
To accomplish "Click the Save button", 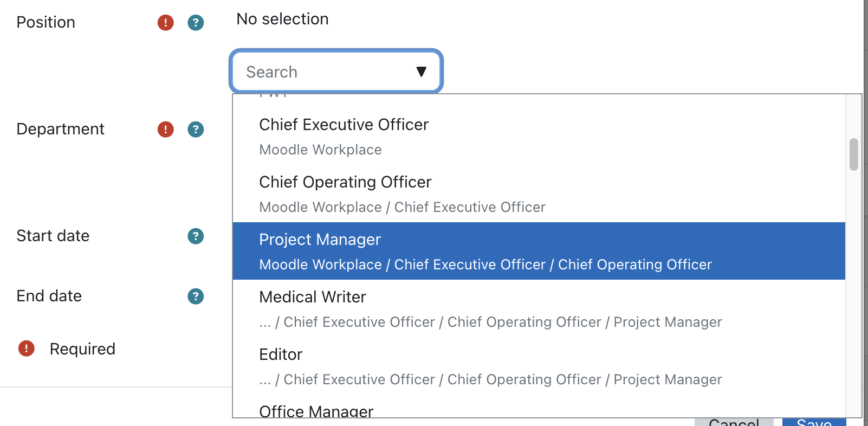I will click(x=814, y=422).
